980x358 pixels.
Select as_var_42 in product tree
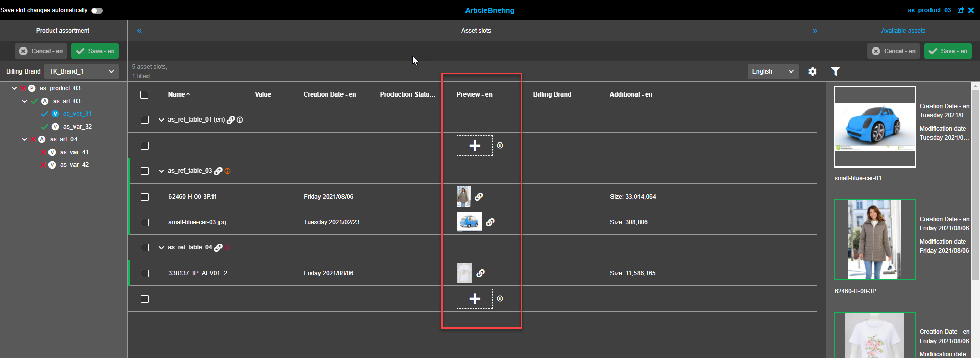coord(75,165)
